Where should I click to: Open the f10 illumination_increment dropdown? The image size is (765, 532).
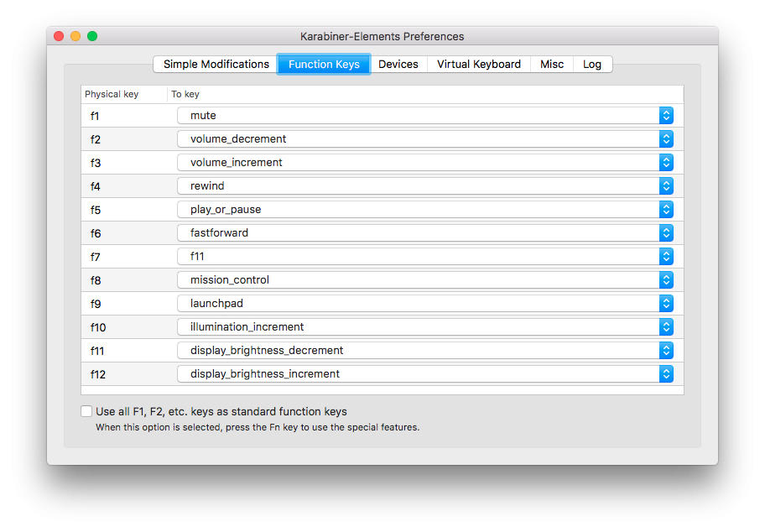pyautogui.click(x=425, y=327)
